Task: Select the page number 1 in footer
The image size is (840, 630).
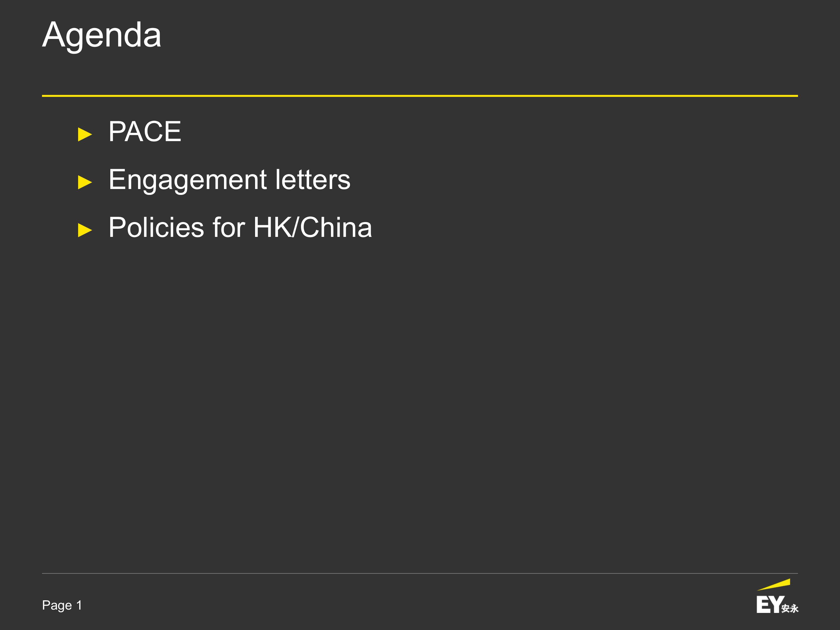Action: tap(79, 605)
